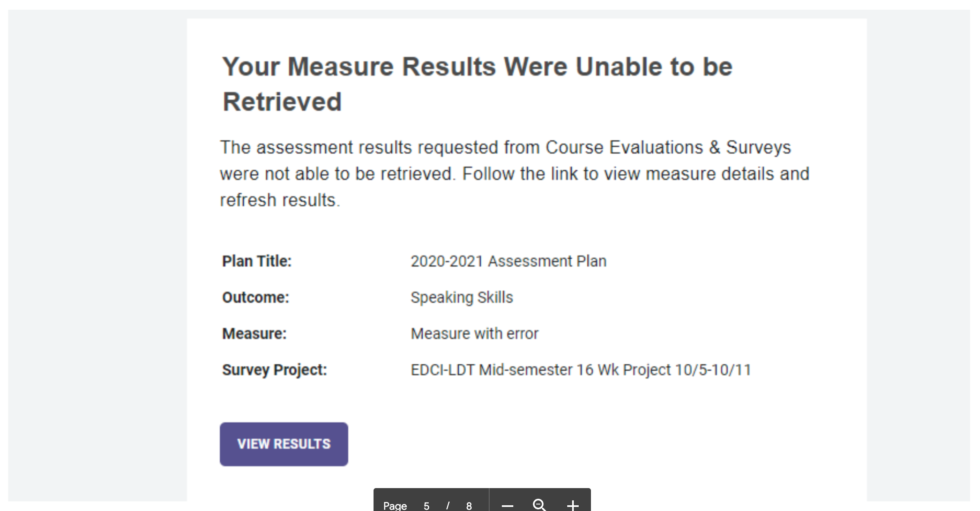Select the current page number field

(426, 506)
